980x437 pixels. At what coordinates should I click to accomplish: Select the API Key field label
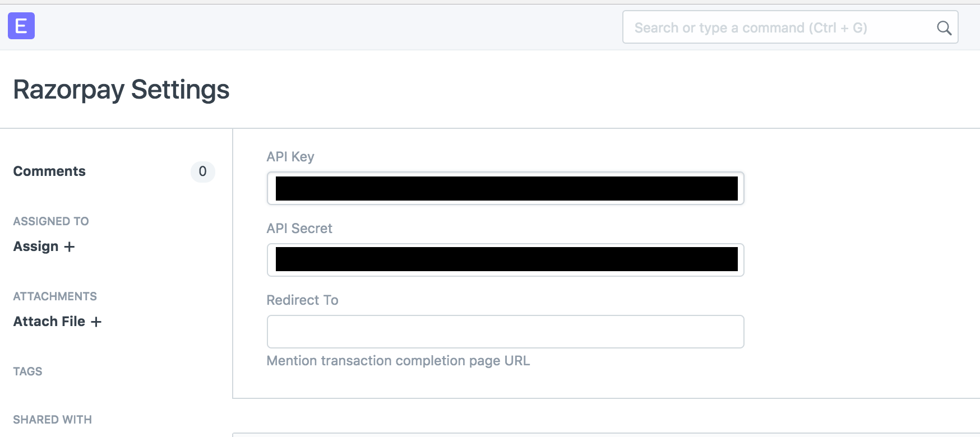point(290,156)
